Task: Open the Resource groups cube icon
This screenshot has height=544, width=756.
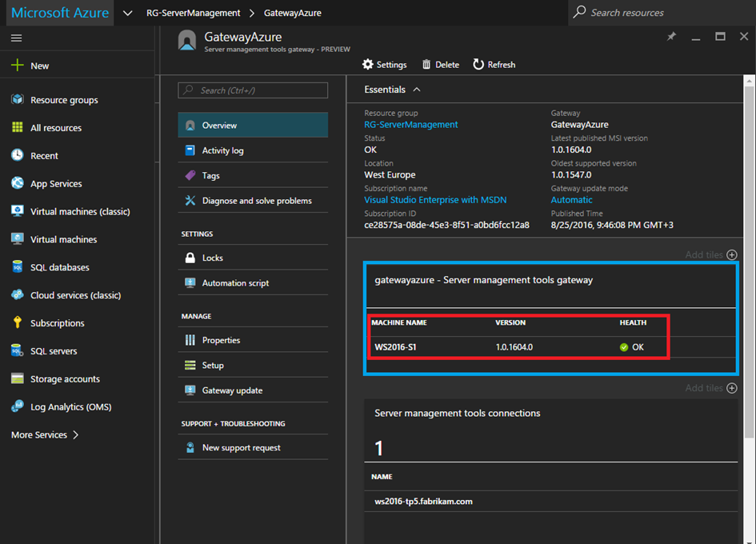Action: (18, 99)
